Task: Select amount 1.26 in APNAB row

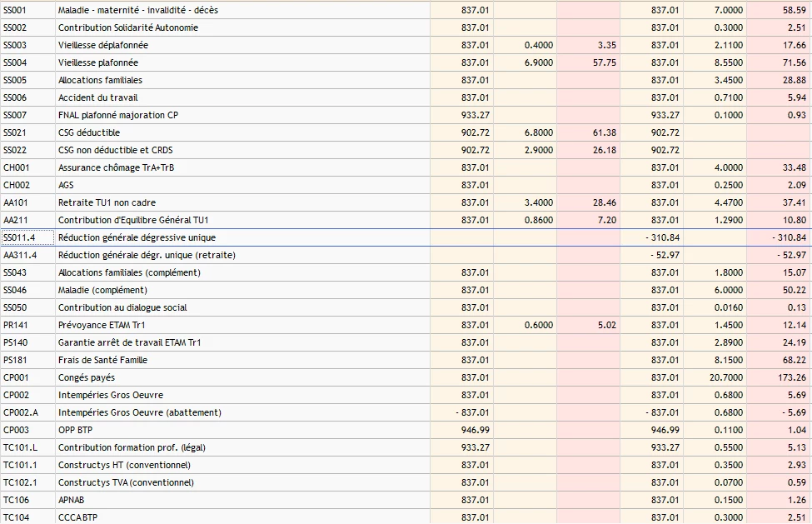Action: 796,500
